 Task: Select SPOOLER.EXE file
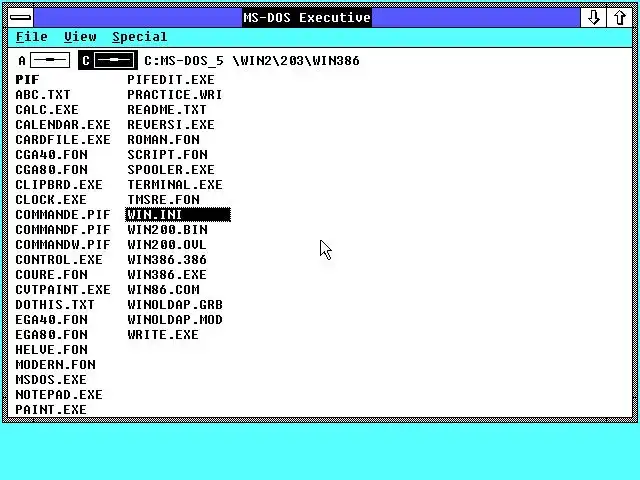tap(171, 170)
